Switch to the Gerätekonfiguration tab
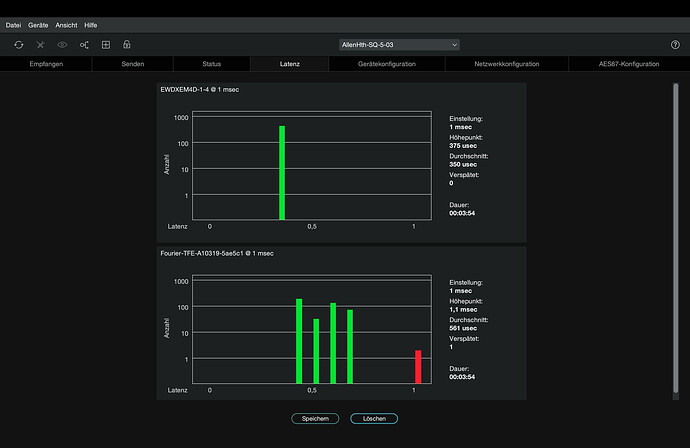Image resolution: width=690 pixels, height=448 pixels. (x=387, y=64)
